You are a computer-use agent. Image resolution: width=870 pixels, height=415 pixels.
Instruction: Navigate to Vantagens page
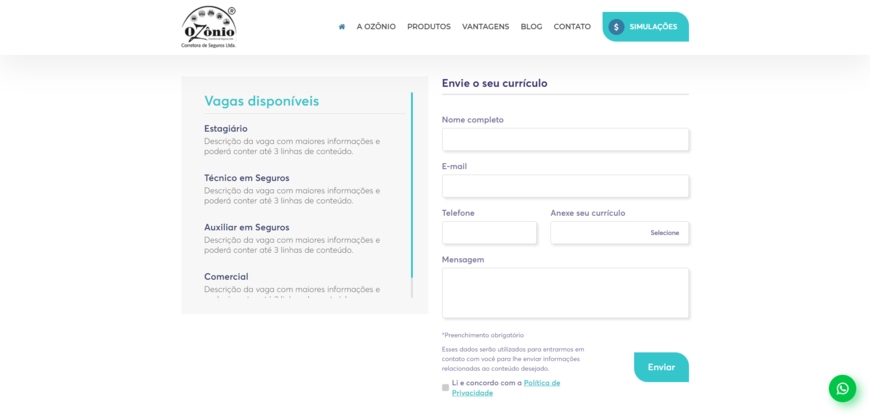(485, 27)
